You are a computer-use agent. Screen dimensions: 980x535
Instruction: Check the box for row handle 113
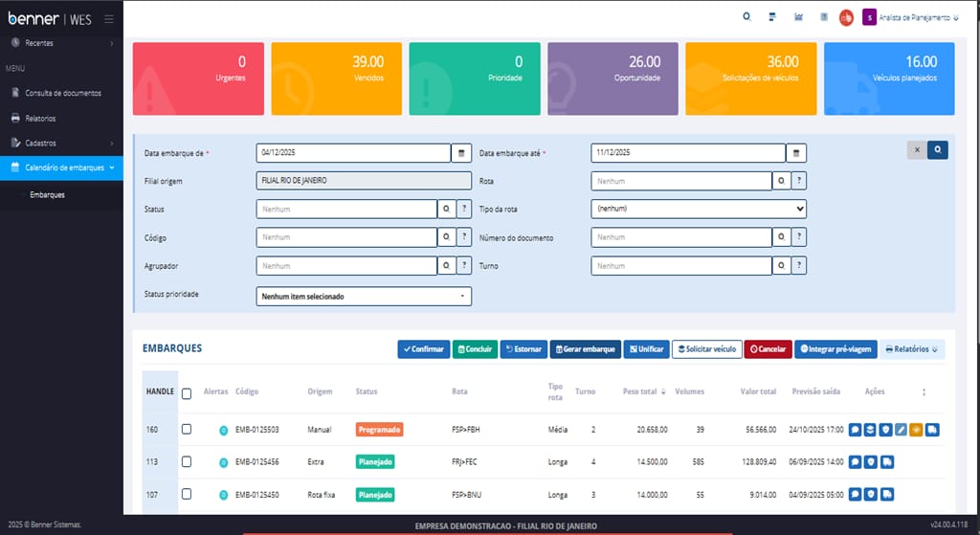click(187, 462)
